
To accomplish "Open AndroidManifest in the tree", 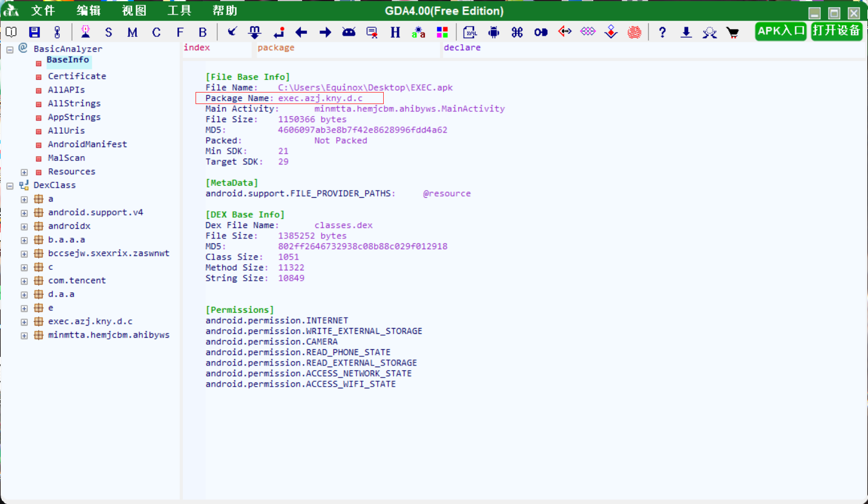I will pyautogui.click(x=88, y=144).
